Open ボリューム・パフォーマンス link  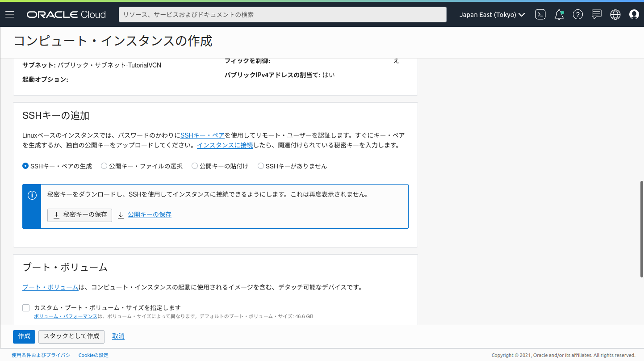66,316
